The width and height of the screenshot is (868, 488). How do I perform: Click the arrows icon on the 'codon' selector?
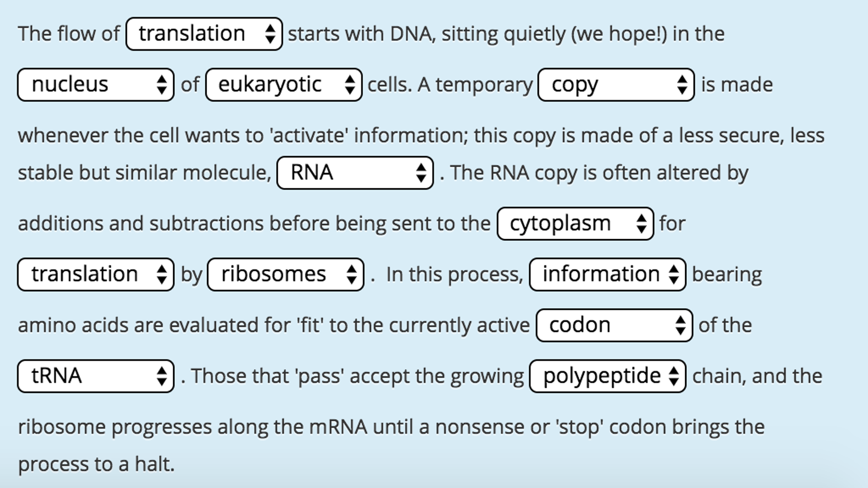[680, 325]
